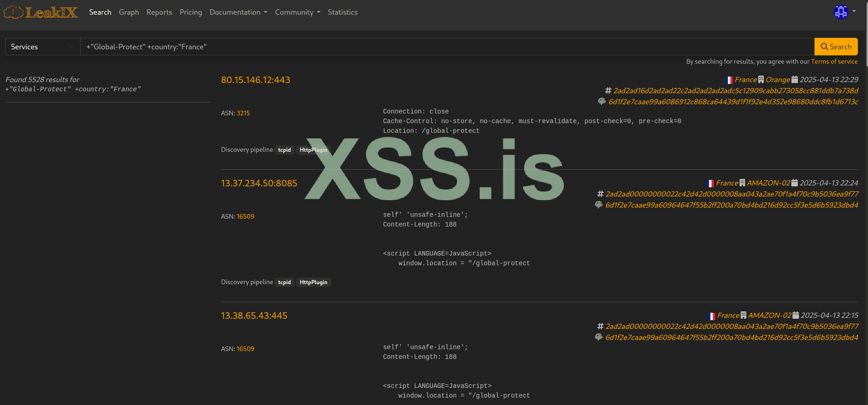This screenshot has width=868, height=405.
Task: Click AMAZON-02 link in the 13.38.65.43 result
Action: tap(770, 315)
